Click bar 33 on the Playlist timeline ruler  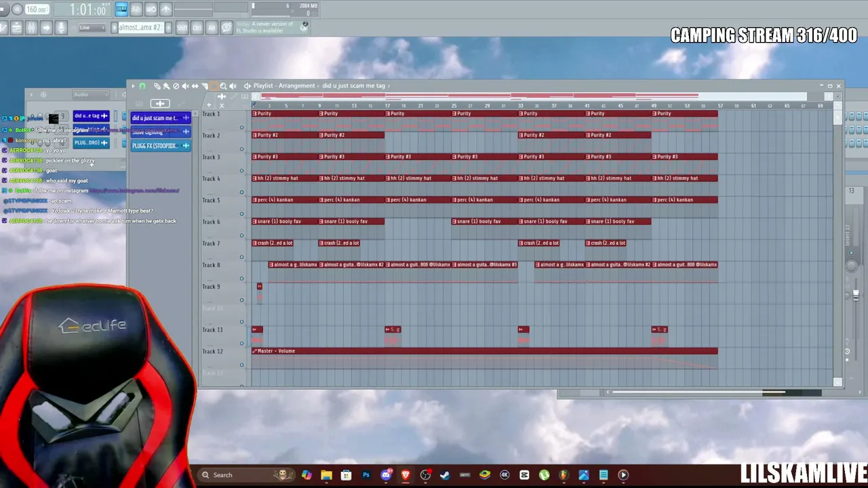520,106
